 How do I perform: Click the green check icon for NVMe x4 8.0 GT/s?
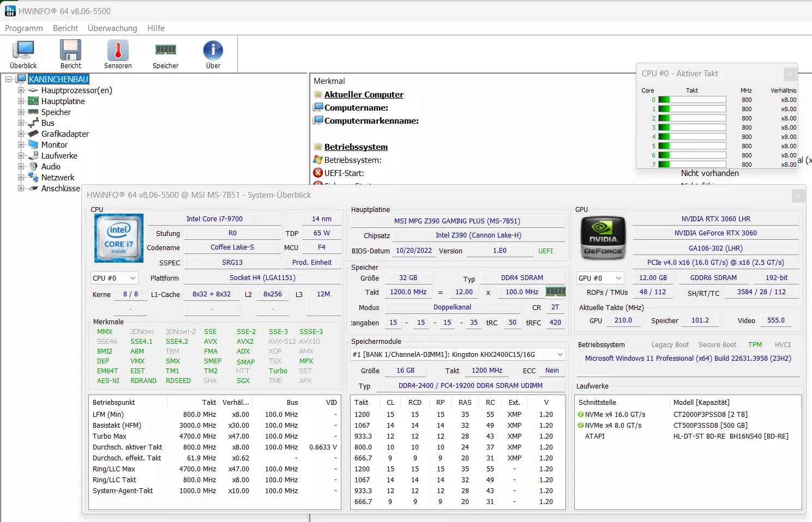pos(581,426)
